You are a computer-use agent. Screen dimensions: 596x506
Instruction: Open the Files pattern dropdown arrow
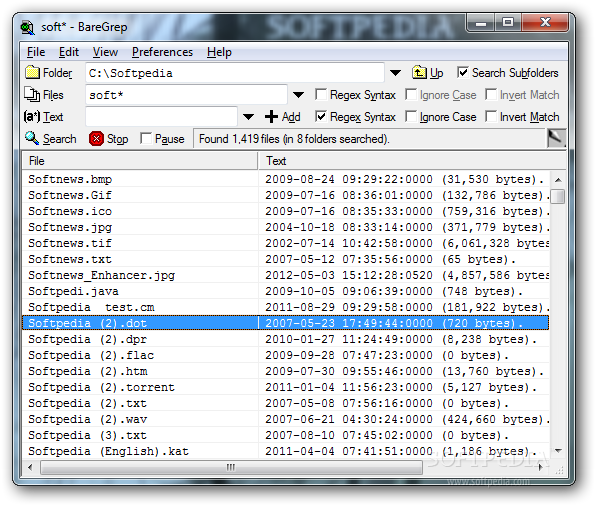coord(298,95)
